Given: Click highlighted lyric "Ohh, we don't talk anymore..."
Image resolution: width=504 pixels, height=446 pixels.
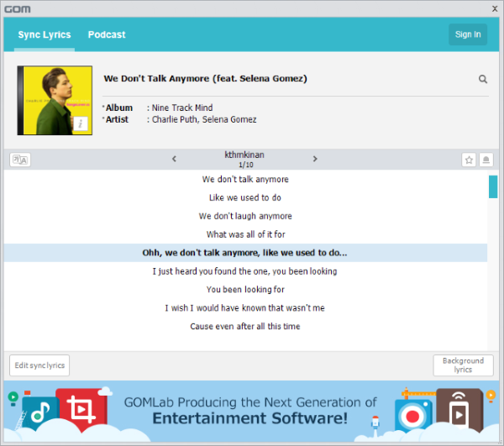Looking at the screenshot, I should coord(245,253).
